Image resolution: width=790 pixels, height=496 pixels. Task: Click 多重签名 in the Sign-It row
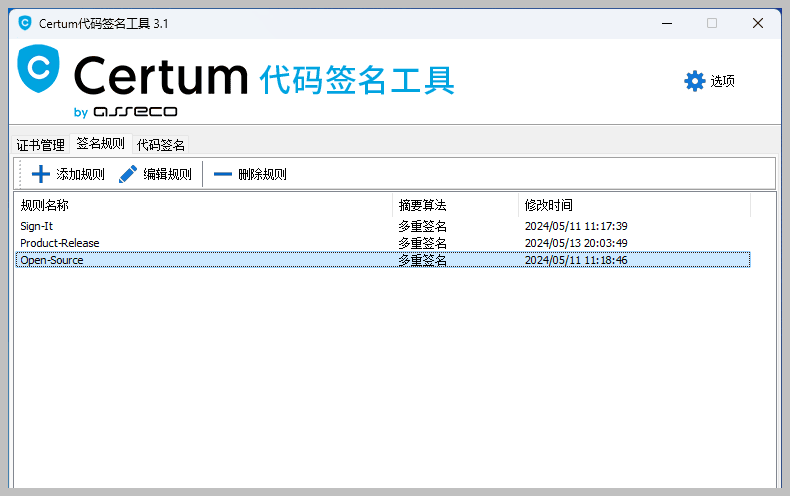[x=422, y=226]
